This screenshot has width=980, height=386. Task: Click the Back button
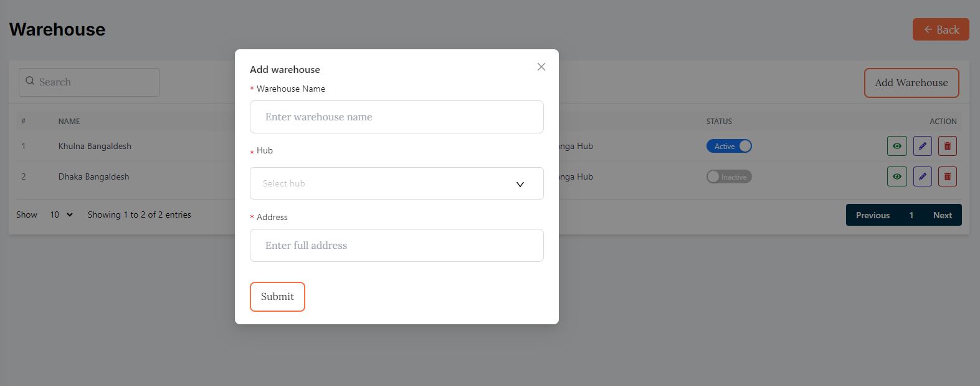pyautogui.click(x=940, y=29)
